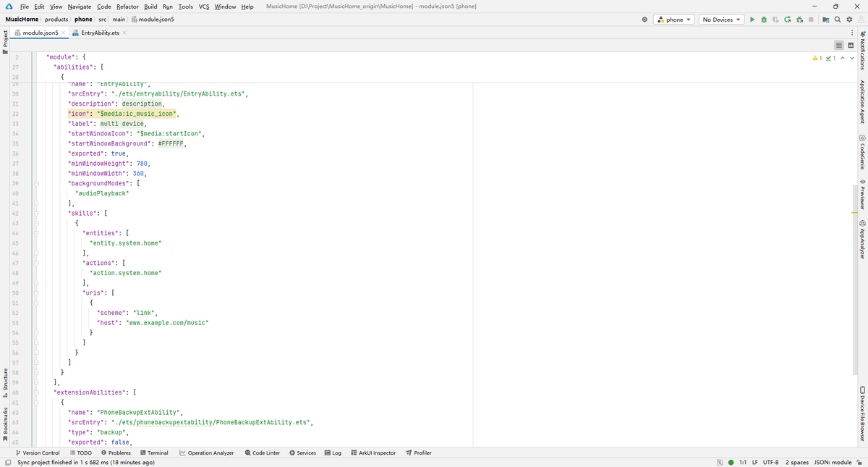Open the No Devices dropdown

723,20
